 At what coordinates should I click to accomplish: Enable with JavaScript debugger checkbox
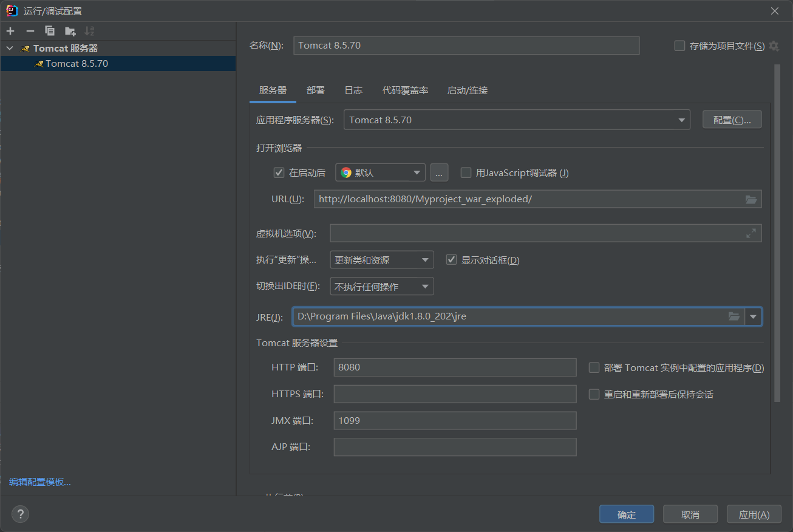466,172
